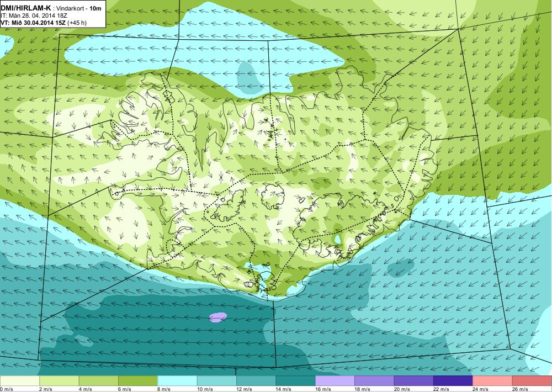Select the '8 m/s' legend label
Image resolution: width=552 pixels, height=392 pixels.
pyautogui.click(x=164, y=389)
